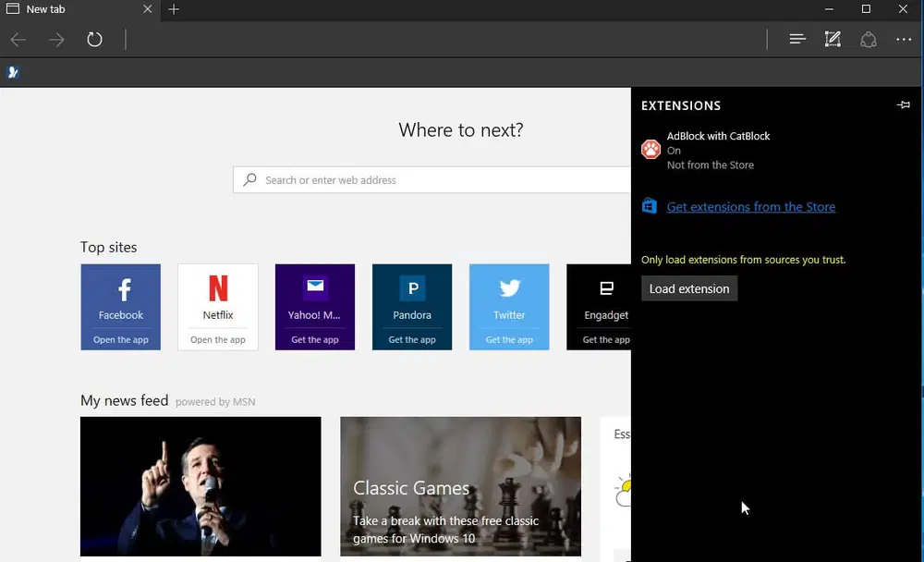
Task: Click the search magnifier in address bar
Action: [249, 179]
